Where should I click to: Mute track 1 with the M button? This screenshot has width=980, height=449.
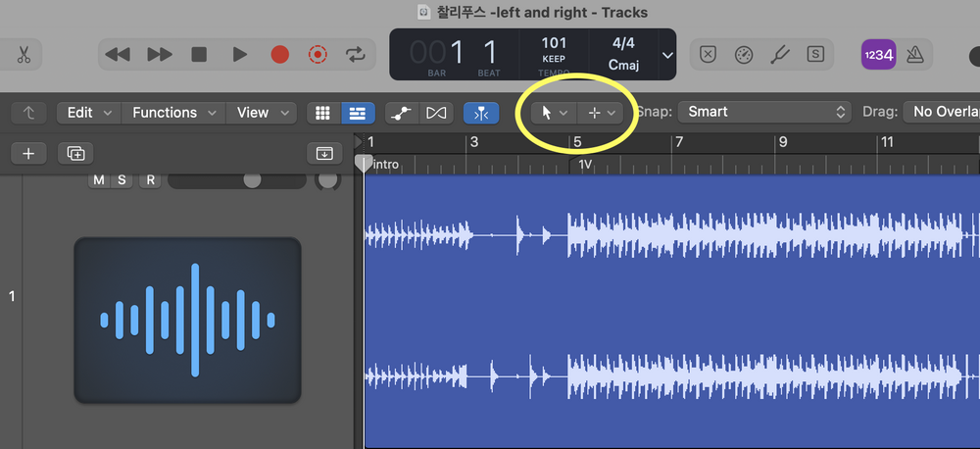(99, 179)
